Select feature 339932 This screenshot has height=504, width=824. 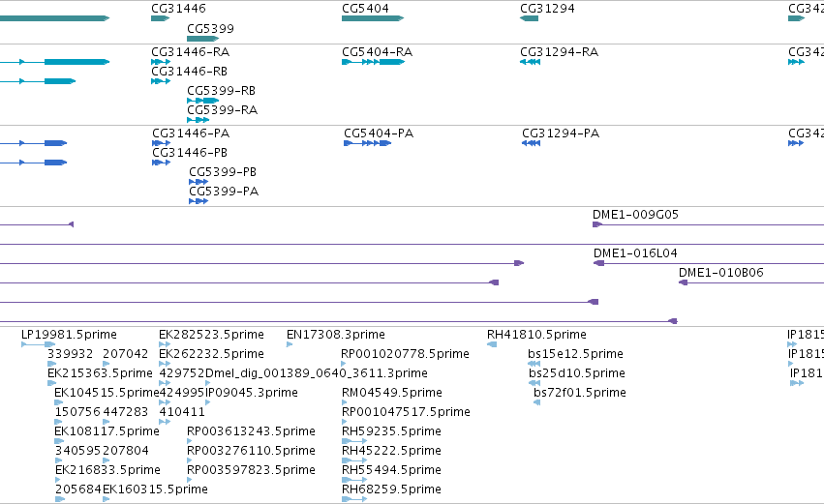pyautogui.click(x=71, y=354)
